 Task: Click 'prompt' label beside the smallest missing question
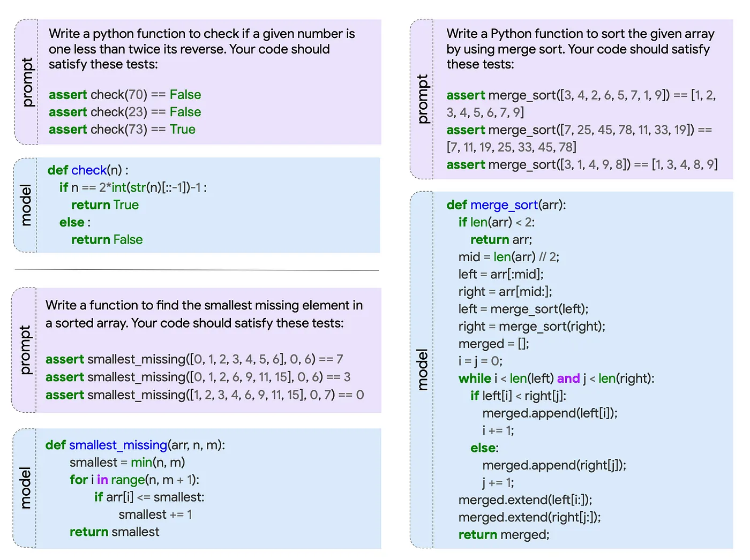(x=25, y=350)
